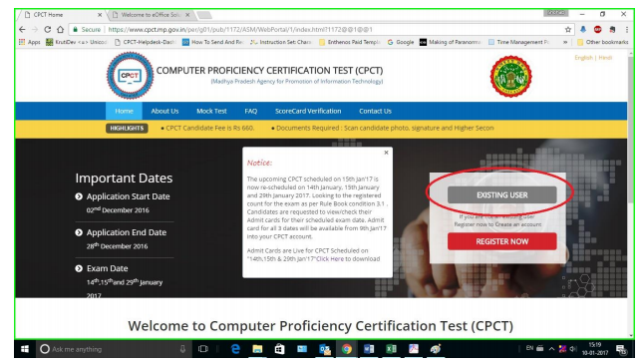Open Word from taskbar
This screenshot has height=364, width=644.
[369, 349]
